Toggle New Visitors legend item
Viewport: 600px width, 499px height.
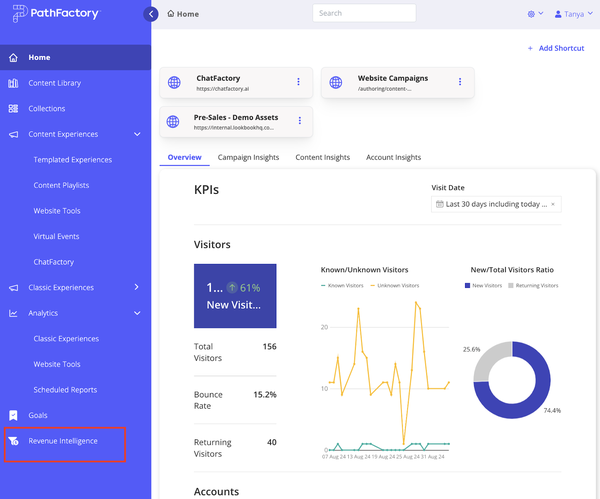(483, 285)
